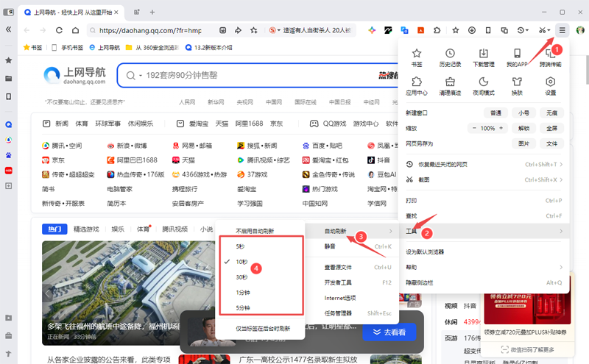Click into the 上网导航 search input field
Image resolution: width=589 pixels, height=364 pixels.
click(259, 76)
